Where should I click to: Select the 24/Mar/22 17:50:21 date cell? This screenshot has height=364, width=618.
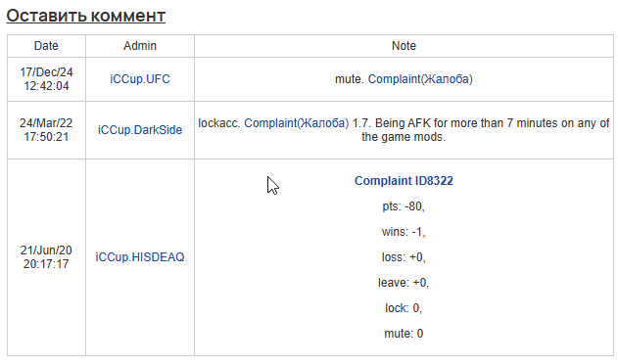pyautogui.click(x=46, y=130)
